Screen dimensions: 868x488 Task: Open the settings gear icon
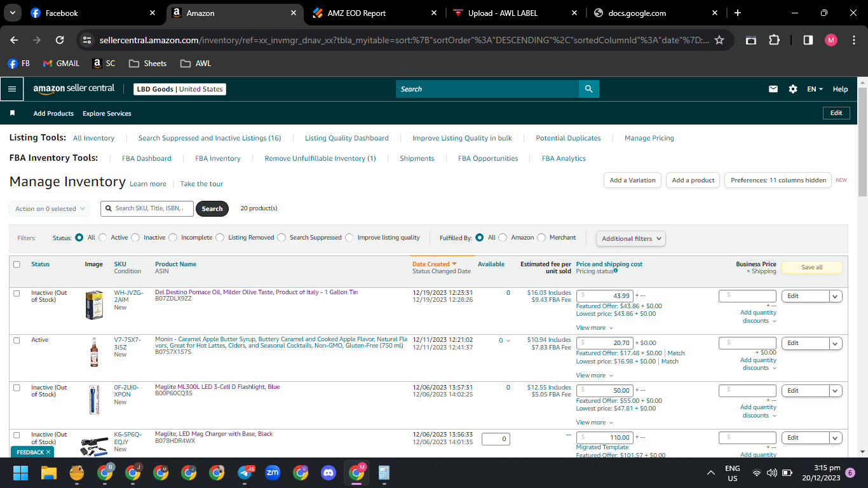click(793, 89)
